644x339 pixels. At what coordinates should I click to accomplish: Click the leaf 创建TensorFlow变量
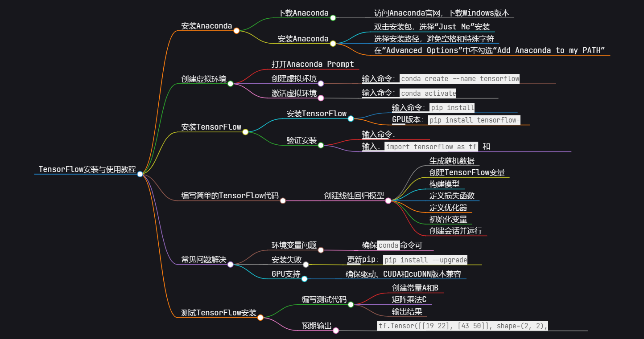tap(467, 172)
